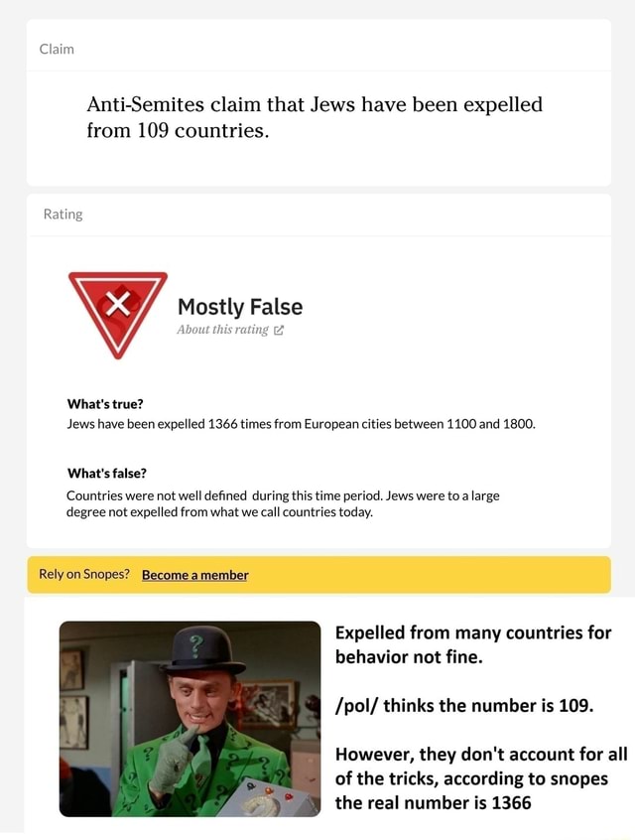635x840 pixels.
Task: Open the external link icon beside About this rating
Action: click(x=279, y=331)
